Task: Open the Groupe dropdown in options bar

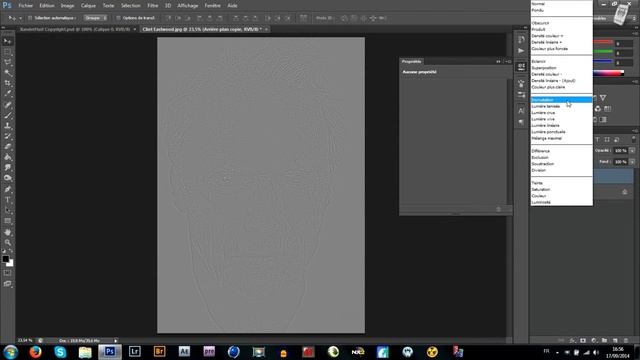Action: [96, 18]
